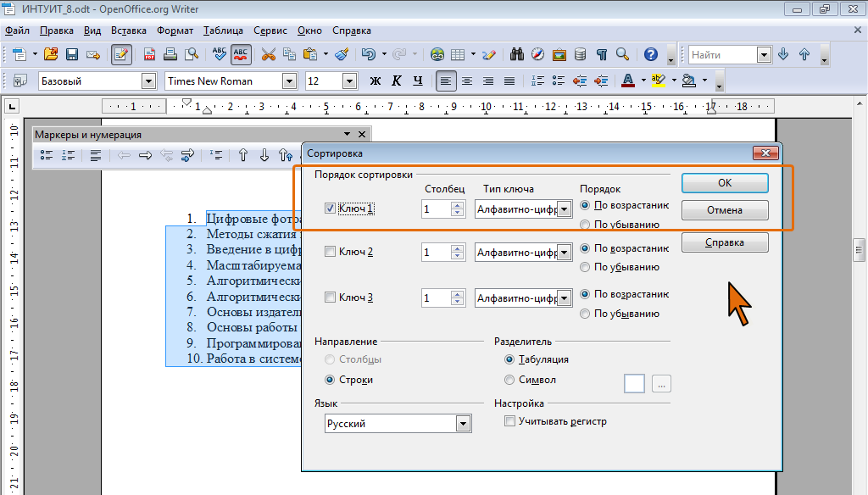This screenshot has width=868, height=495.
Task: Select По убыванию for Ключ 2
Action: (x=585, y=267)
